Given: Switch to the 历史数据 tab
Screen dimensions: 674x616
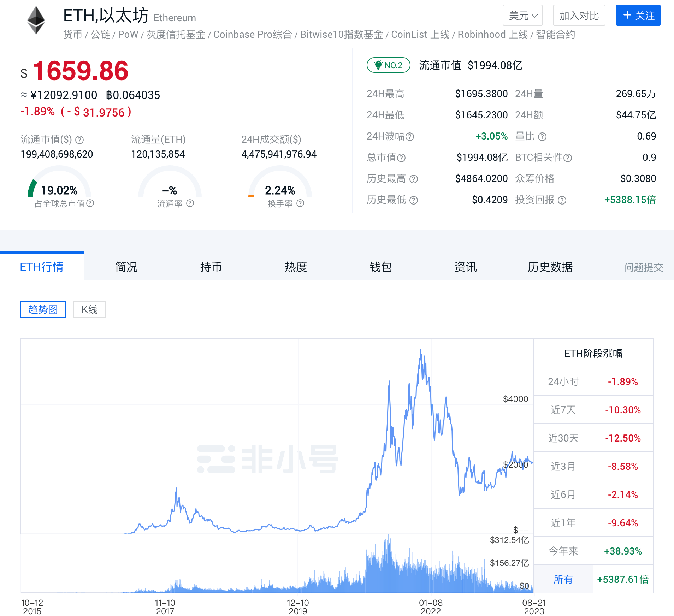Looking at the screenshot, I should pos(550,267).
